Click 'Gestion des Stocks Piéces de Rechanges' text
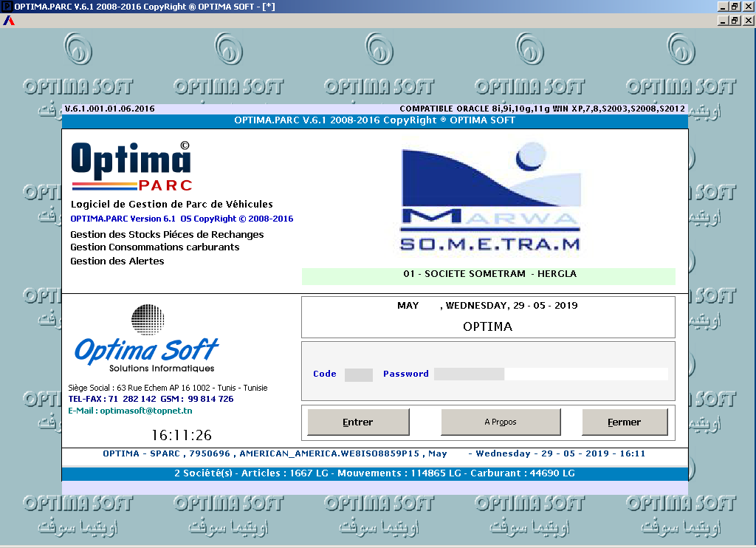Screen dimensions: 756x548 167,235
